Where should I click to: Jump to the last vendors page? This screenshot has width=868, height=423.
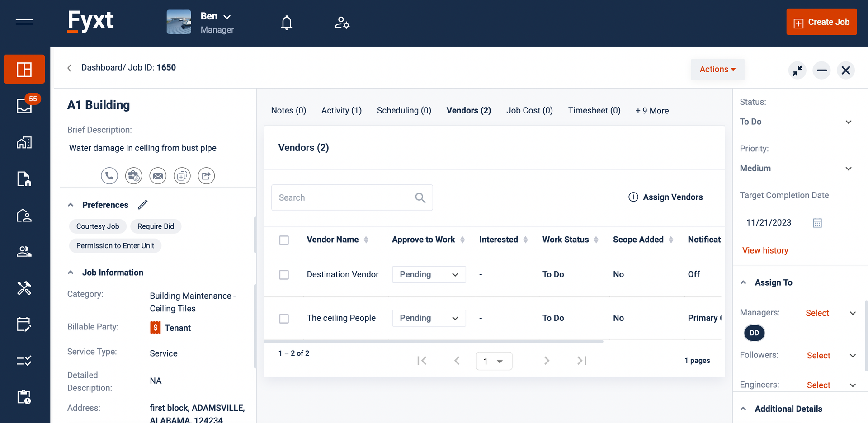[x=582, y=361]
